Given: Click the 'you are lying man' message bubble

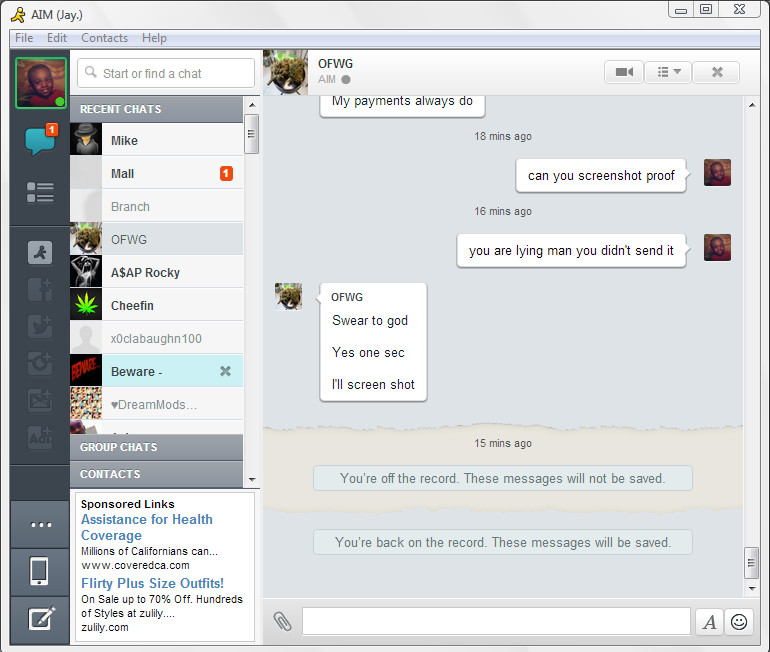Looking at the screenshot, I should pyautogui.click(x=571, y=250).
